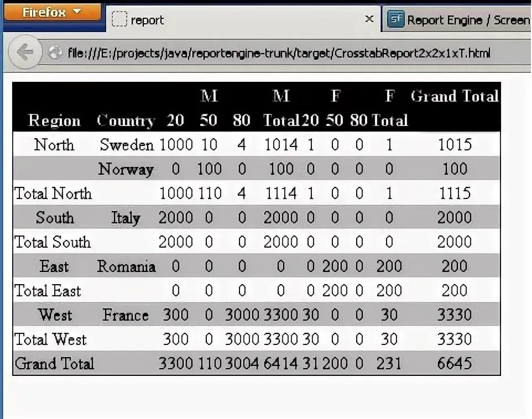Click the 6645 grand total value
This screenshot has height=419, width=532.
coord(455,364)
